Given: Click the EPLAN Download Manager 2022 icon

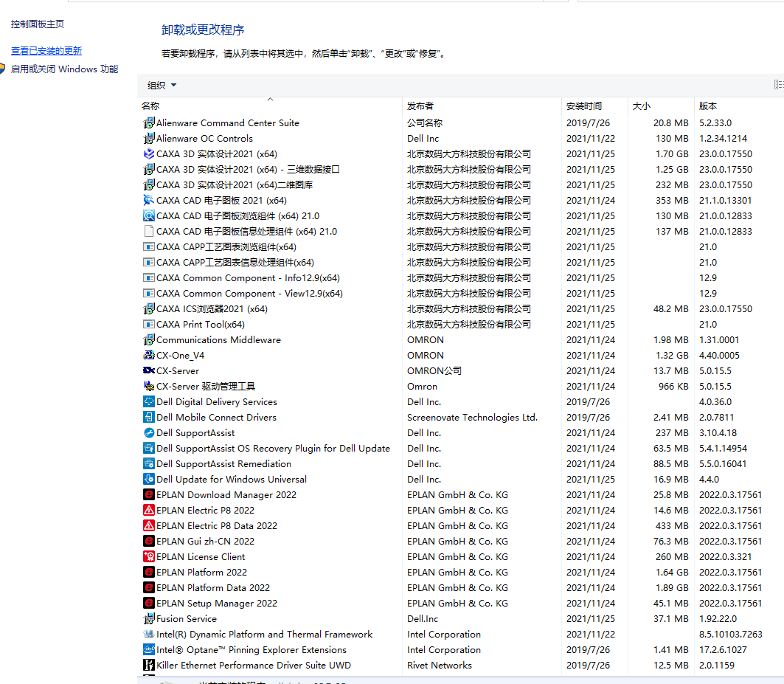Looking at the screenshot, I should (x=148, y=495).
